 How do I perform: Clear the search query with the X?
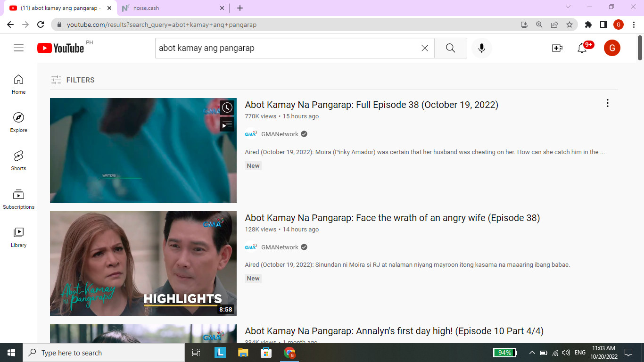coord(424,48)
